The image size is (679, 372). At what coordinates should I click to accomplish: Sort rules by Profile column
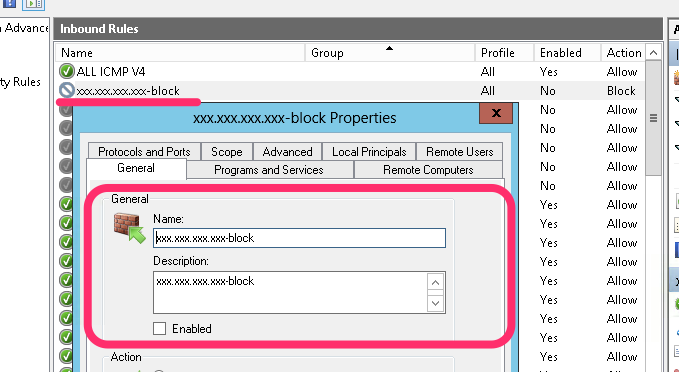coord(504,53)
